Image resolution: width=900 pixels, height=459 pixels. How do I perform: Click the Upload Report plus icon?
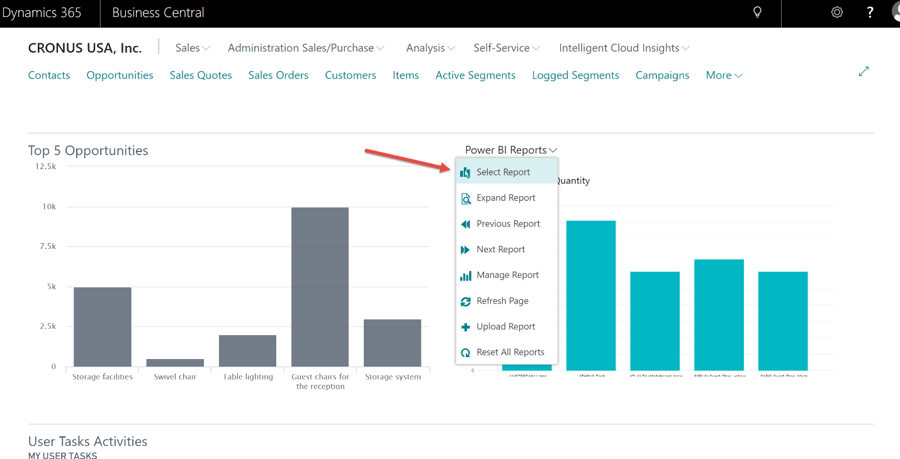[465, 327]
